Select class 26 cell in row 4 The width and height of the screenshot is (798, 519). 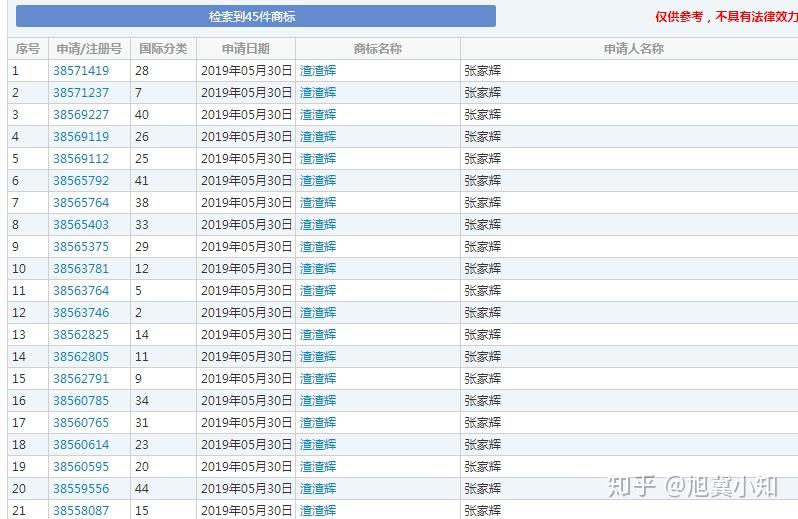[x=163, y=136]
